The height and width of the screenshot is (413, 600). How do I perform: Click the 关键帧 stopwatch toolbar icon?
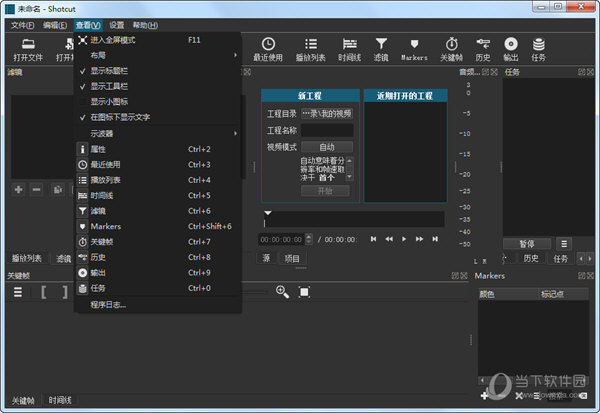(x=452, y=49)
